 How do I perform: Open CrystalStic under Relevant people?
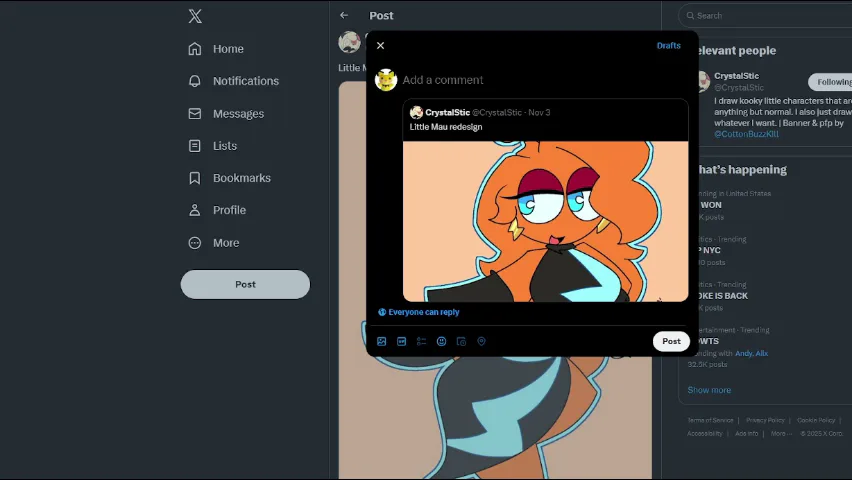(736, 76)
